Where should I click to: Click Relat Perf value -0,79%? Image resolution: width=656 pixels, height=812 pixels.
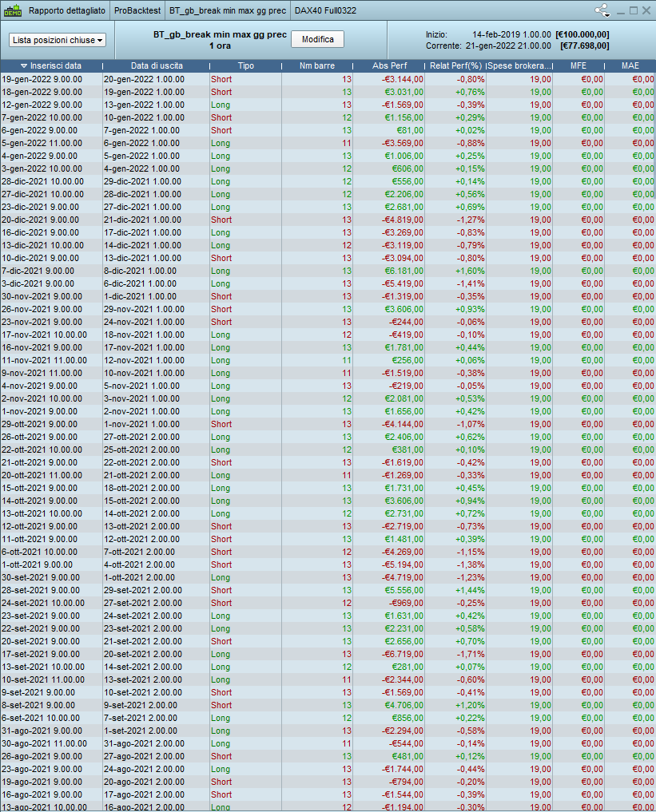point(471,245)
